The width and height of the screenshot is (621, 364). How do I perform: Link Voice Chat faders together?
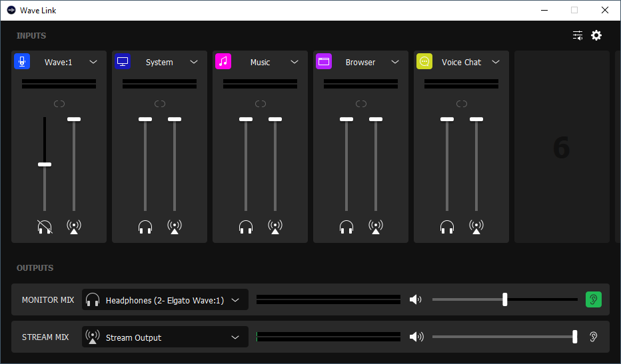[x=461, y=104]
